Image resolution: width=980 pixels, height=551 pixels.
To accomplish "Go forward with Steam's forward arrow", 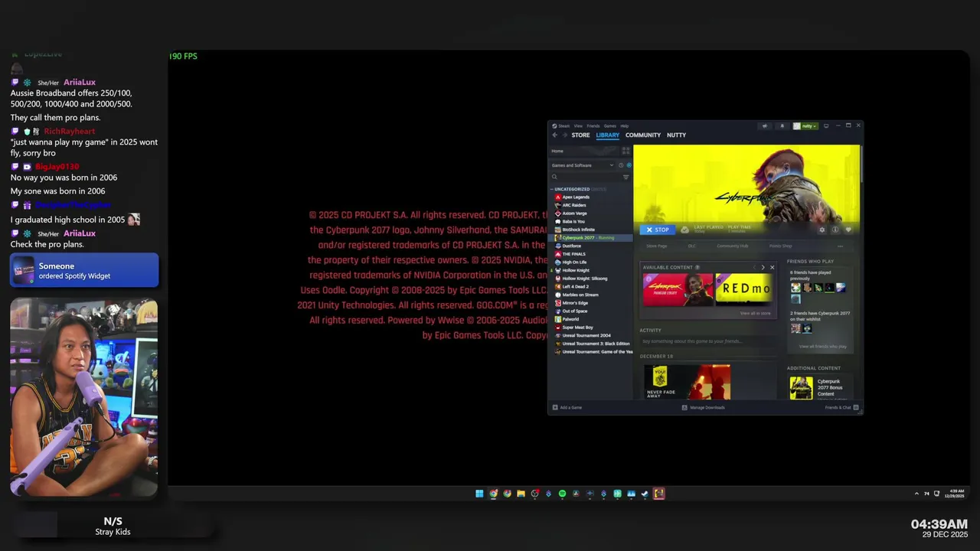I will [564, 135].
